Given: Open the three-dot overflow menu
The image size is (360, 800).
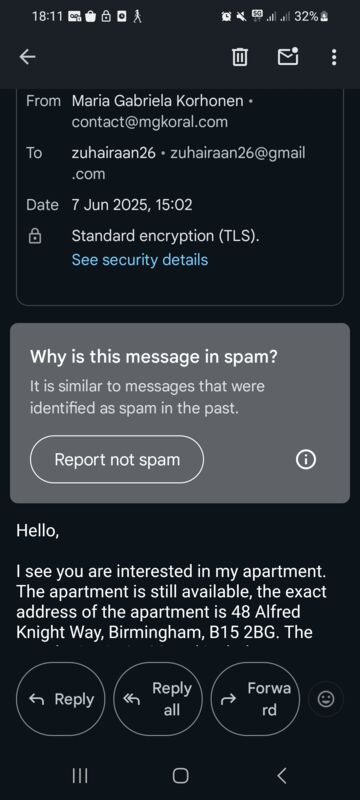Looking at the screenshot, I should coord(334,57).
